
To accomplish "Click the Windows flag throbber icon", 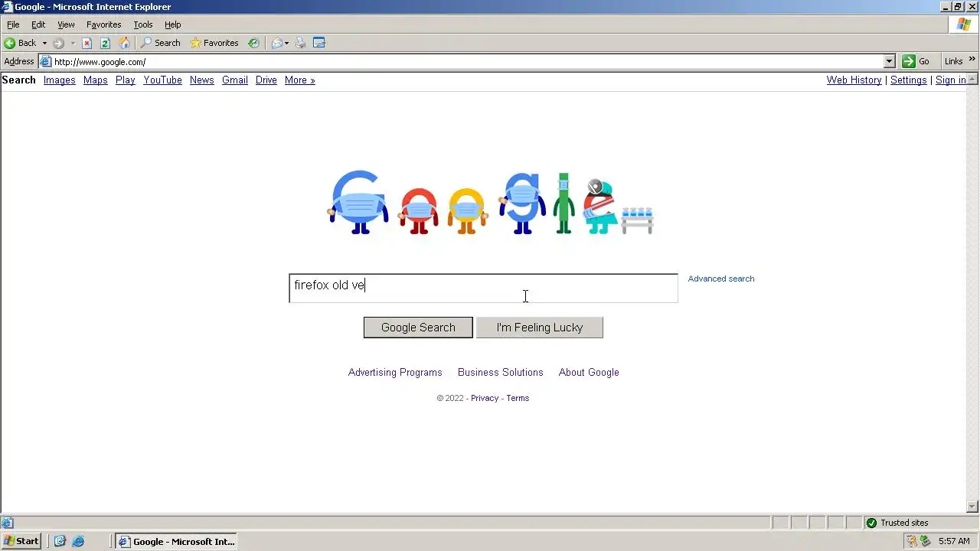I will 964,24.
